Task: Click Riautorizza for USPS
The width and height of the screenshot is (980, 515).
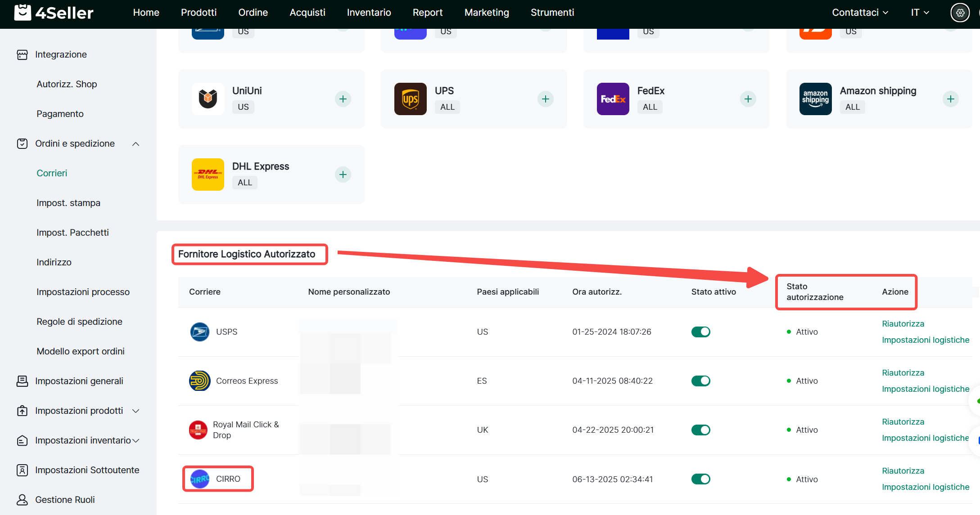Action: pyautogui.click(x=903, y=324)
